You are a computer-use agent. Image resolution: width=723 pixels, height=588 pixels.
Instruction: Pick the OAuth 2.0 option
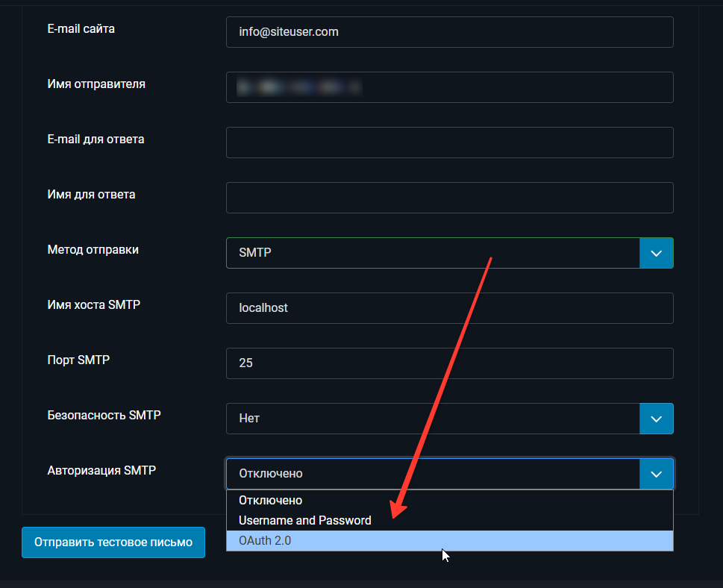(450, 540)
